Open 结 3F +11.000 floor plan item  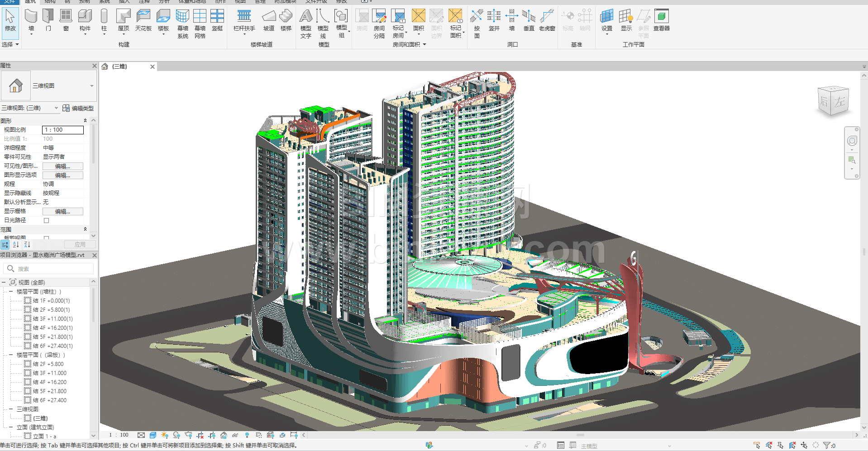[x=49, y=373]
